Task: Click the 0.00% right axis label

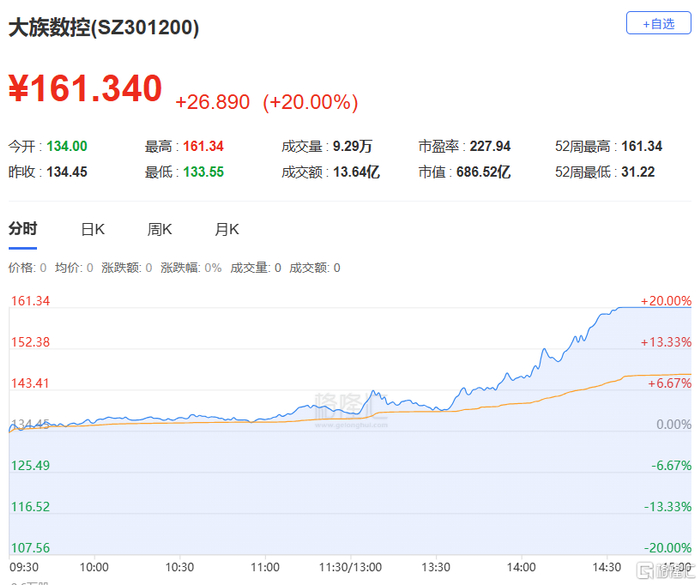Action: pos(674,424)
